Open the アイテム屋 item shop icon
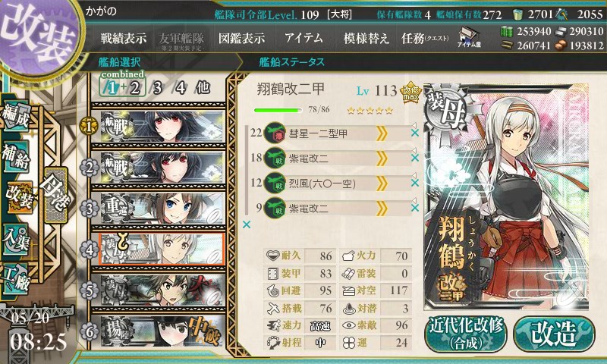This screenshot has width=607, height=364. pyautogui.click(x=469, y=37)
